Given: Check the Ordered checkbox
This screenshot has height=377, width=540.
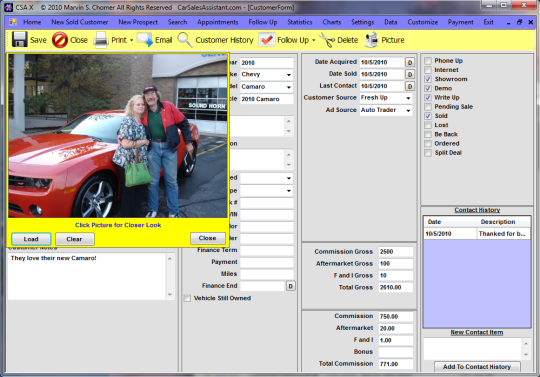Looking at the screenshot, I should tap(428, 144).
